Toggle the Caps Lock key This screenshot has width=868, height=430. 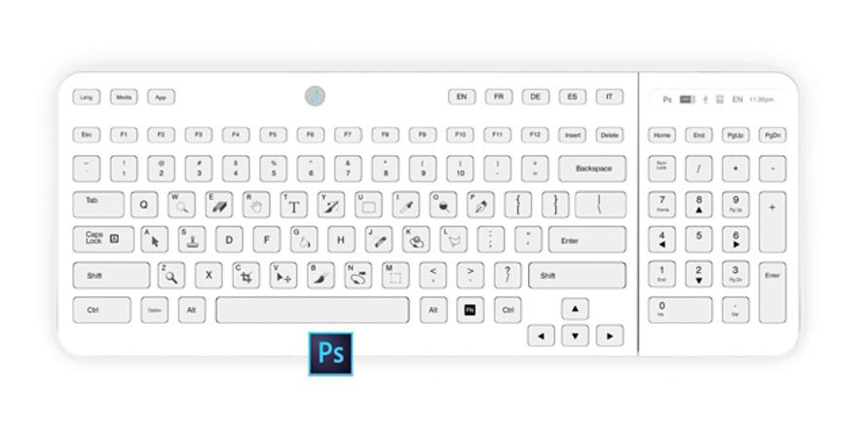pyautogui.click(x=103, y=240)
